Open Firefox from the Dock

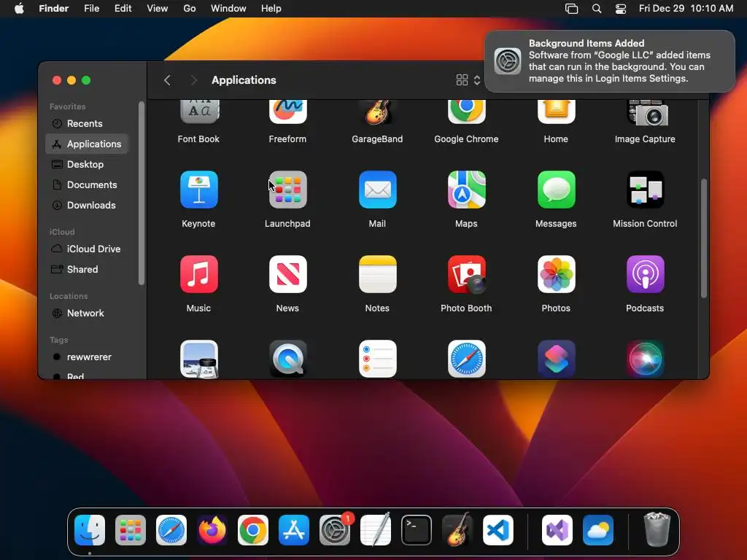coord(212,530)
